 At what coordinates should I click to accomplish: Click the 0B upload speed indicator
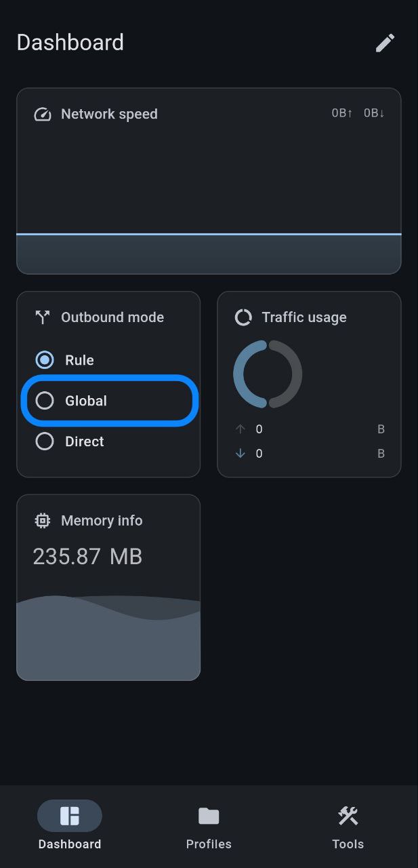[x=342, y=113]
